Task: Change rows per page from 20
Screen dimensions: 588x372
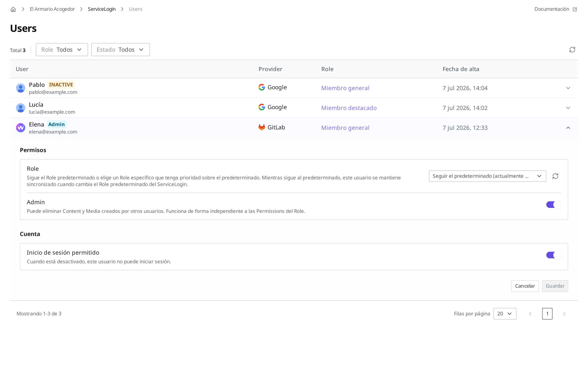Action: (x=505, y=314)
